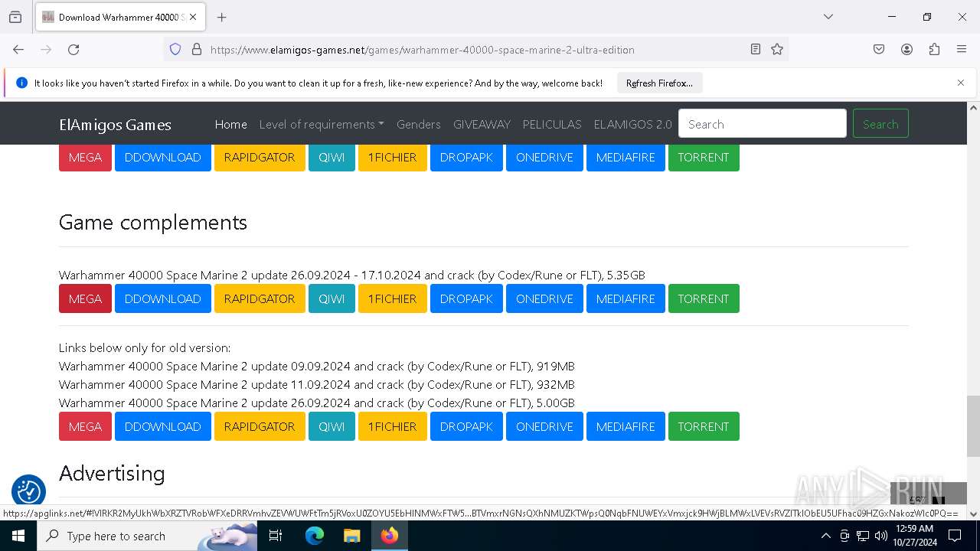Viewport: 980px width, 551px height.
Task: Click RAPIDGATOR under the old version links
Action: 260,426
